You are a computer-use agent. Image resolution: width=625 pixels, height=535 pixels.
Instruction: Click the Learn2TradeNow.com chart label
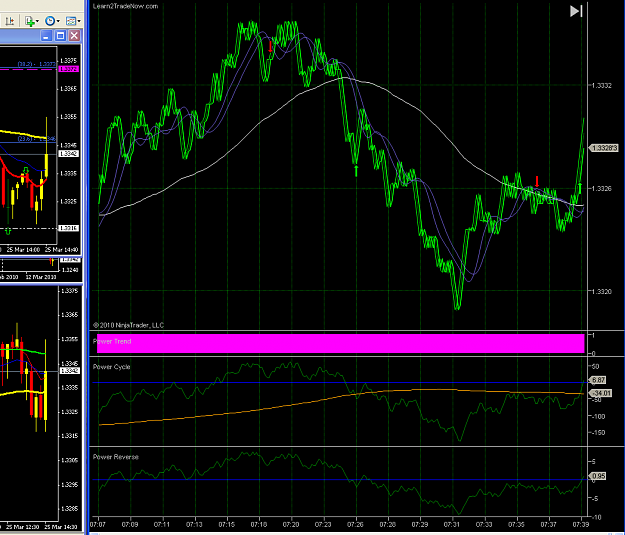click(x=125, y=6)
